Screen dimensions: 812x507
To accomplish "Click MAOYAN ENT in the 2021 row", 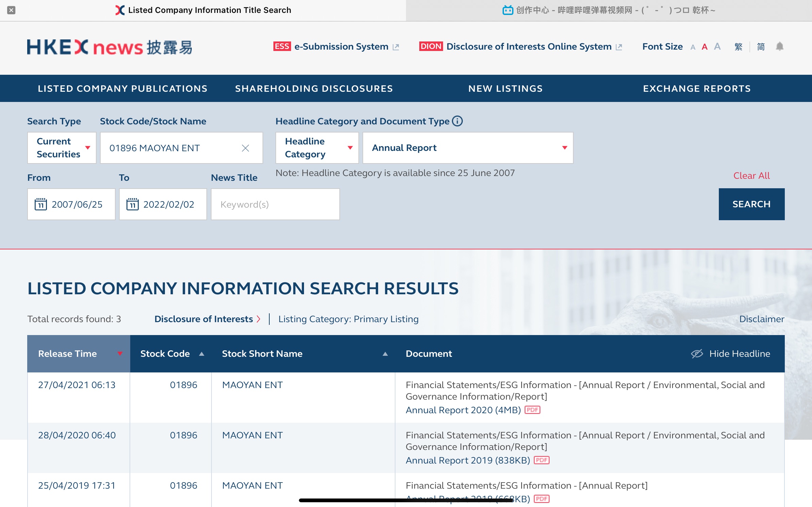I will coord(252,385).
